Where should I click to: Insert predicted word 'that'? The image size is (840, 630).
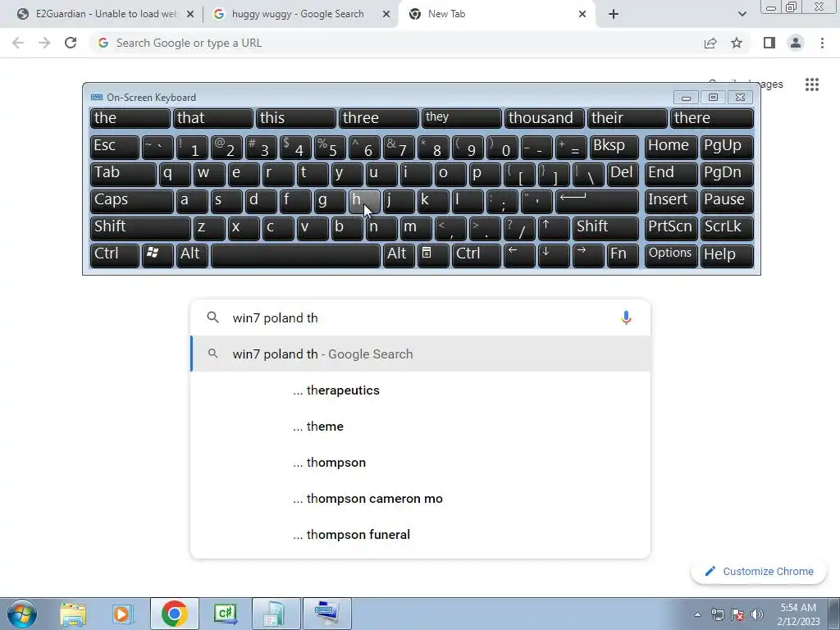(x=212, y=118)
